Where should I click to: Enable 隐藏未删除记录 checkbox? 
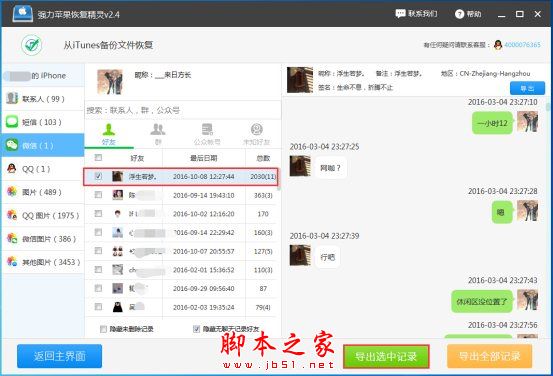pos(103,329)
